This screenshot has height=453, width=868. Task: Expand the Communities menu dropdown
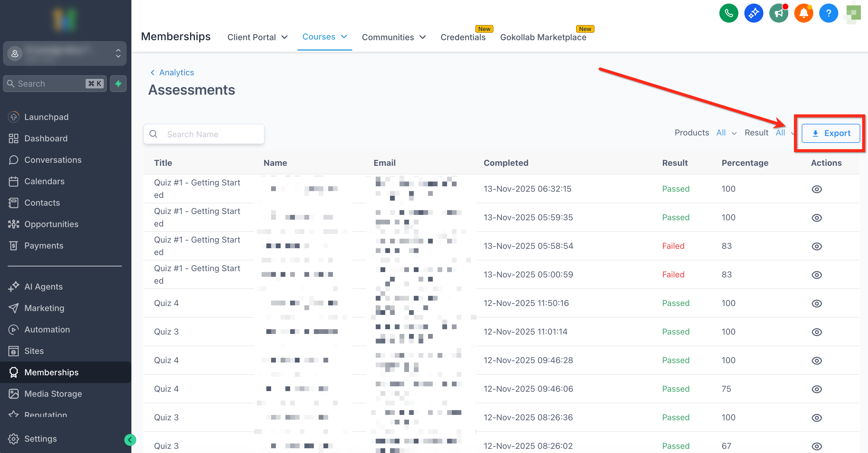[394, 37]
